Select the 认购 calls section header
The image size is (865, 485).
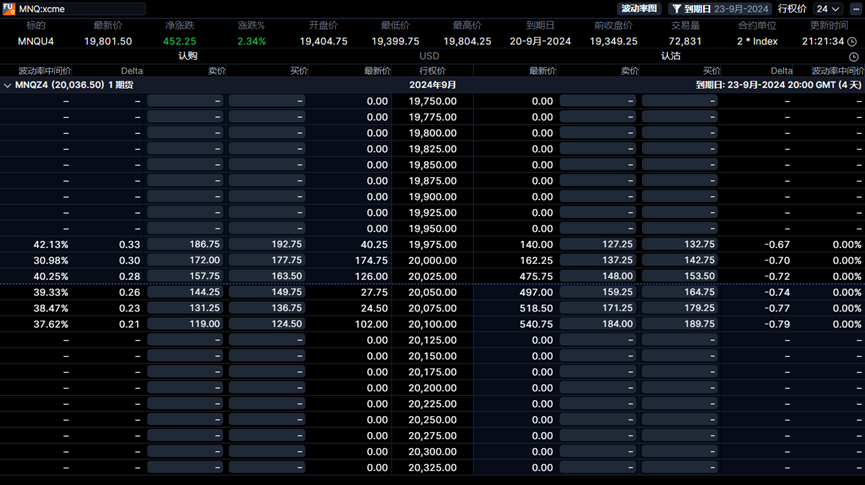[x=188, y=56]
